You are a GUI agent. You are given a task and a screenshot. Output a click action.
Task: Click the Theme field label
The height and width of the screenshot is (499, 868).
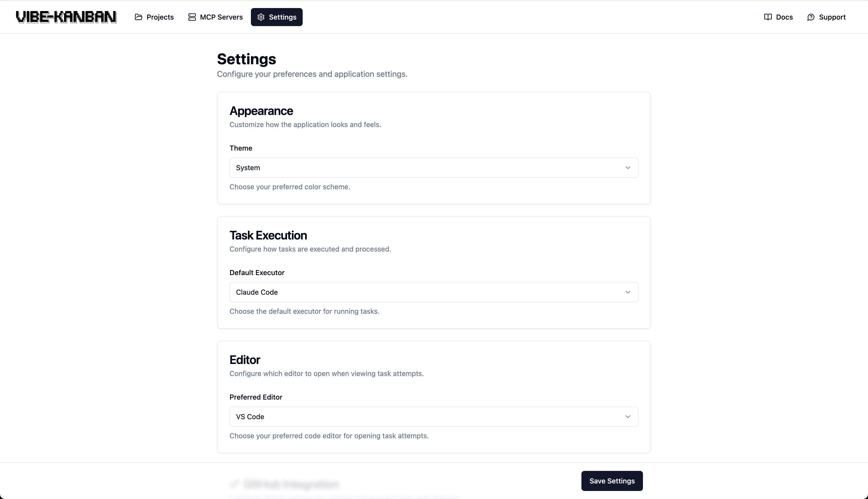pyautogui.click(x=241, y=148)
